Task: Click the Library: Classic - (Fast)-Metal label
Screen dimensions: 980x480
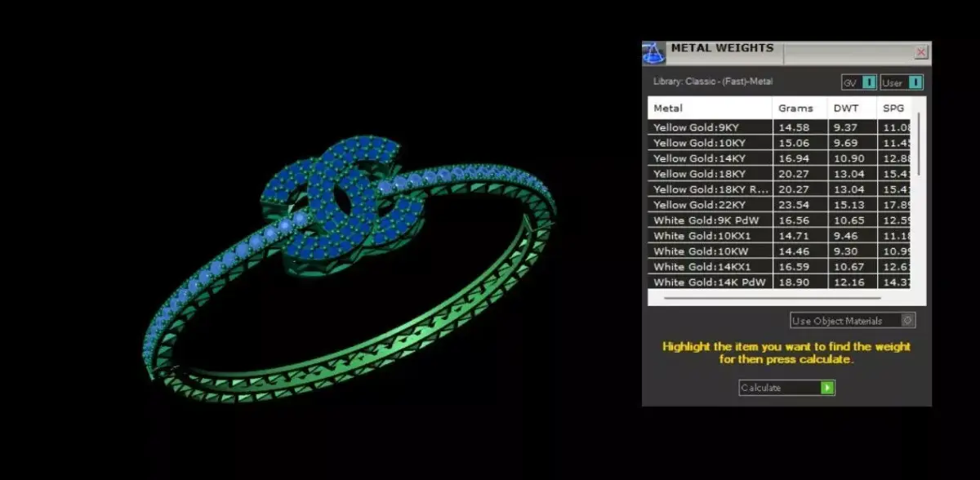Action: pos(713,82)
